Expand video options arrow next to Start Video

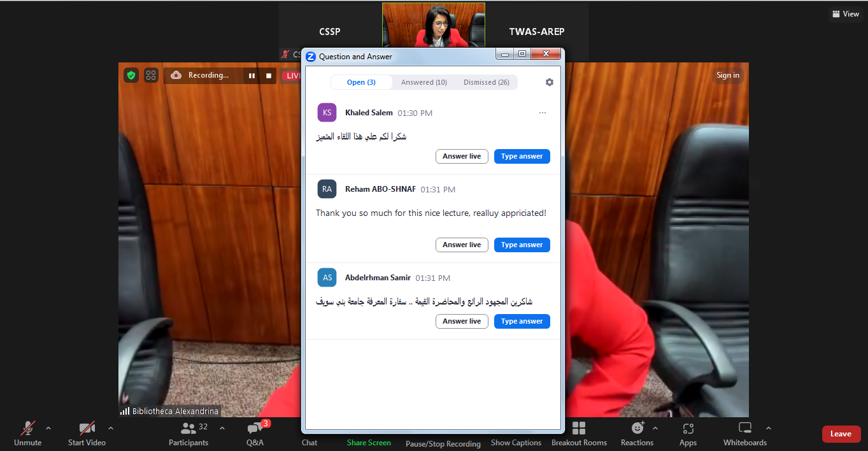click(111, 428)
